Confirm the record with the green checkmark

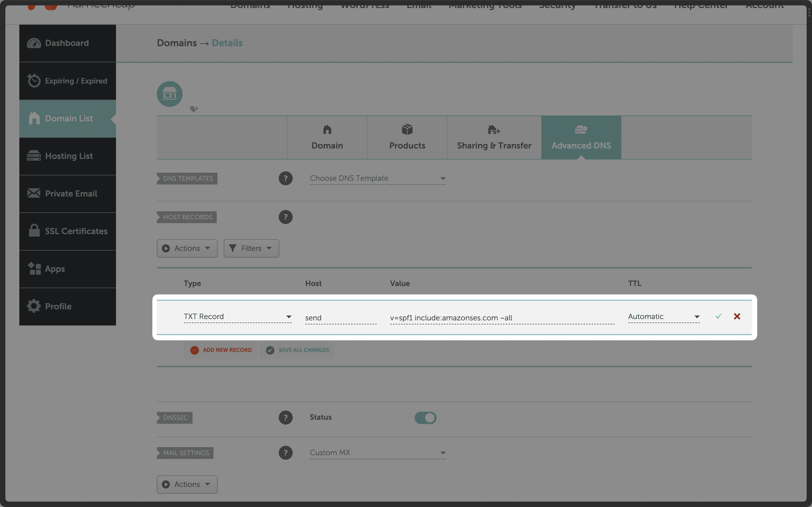(718, 316)
